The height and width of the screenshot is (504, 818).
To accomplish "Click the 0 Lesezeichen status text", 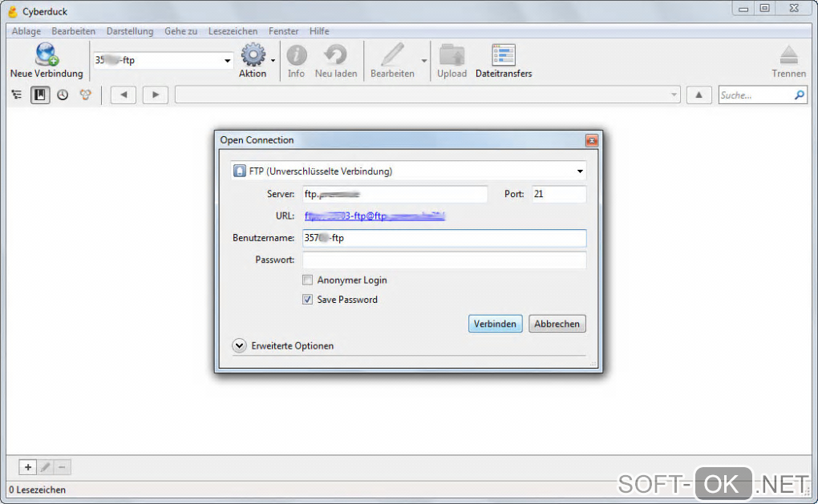I will (38, 490).
